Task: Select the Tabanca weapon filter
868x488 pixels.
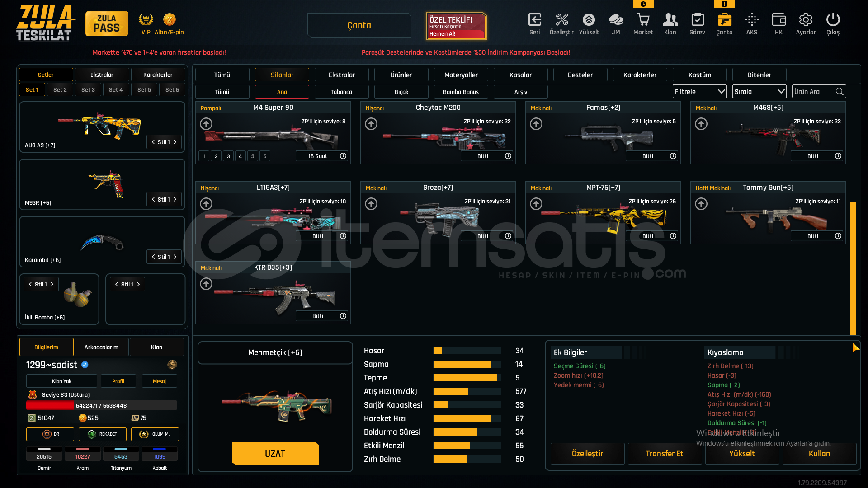Action: (x=341, y=92)
